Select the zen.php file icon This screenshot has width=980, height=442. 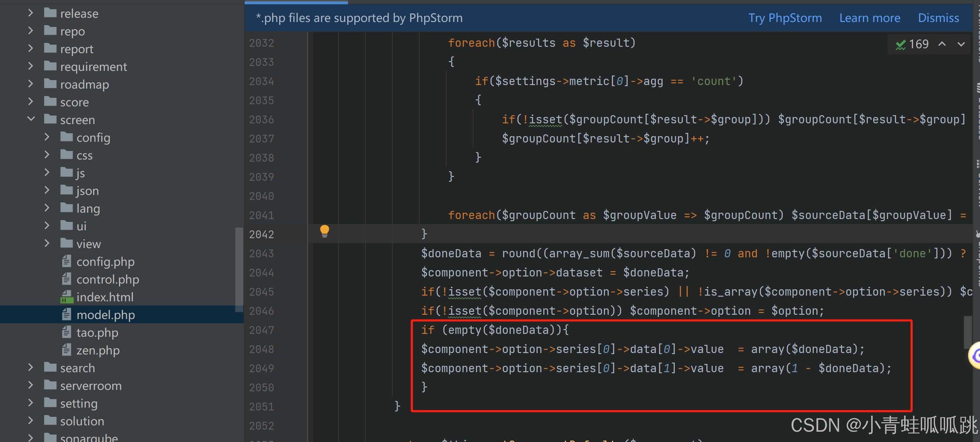[x=67, y=350]
